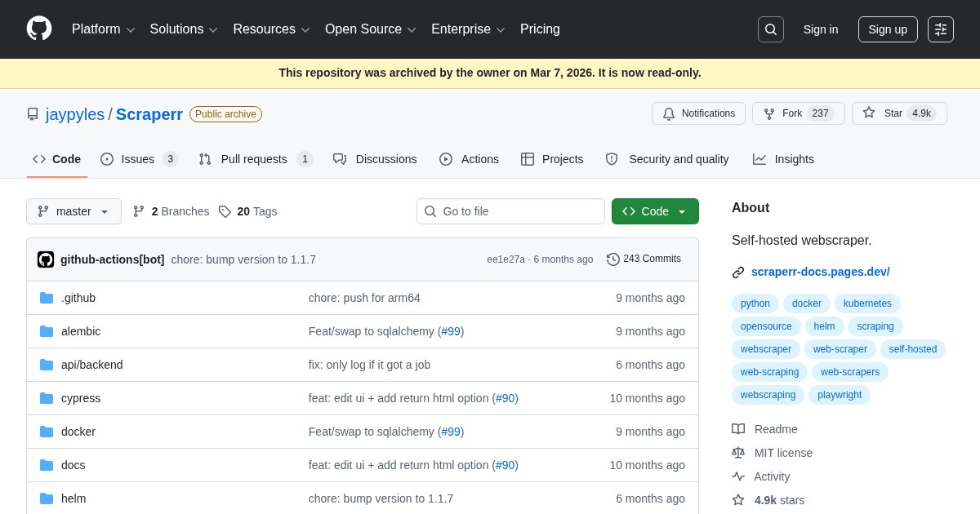Open commit ee1e27a hash link
This screenshot has height=514, width=980.
coord(506,259)
